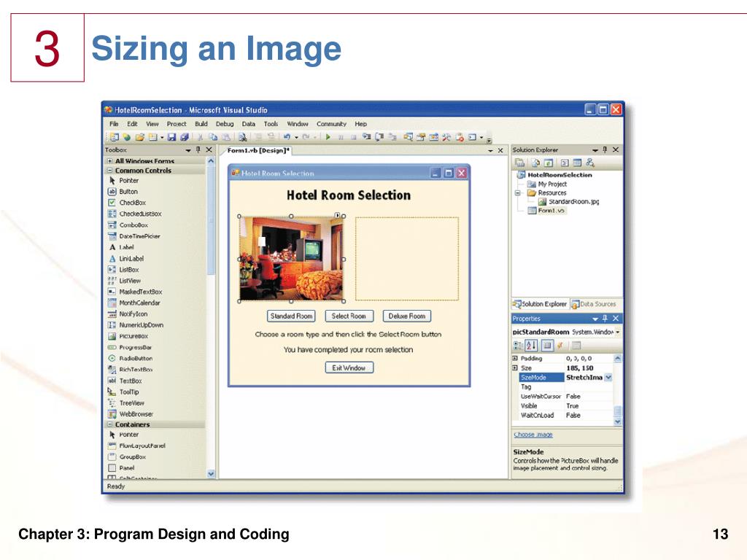Click the Save All toolbar icon
747x560 pixels.
[185, 137]
